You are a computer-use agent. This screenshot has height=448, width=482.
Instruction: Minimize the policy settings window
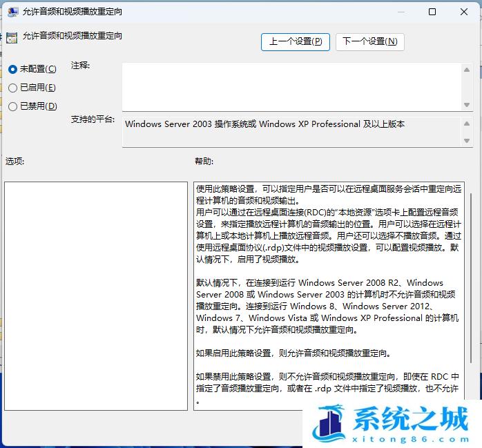(x=400, y=12)
